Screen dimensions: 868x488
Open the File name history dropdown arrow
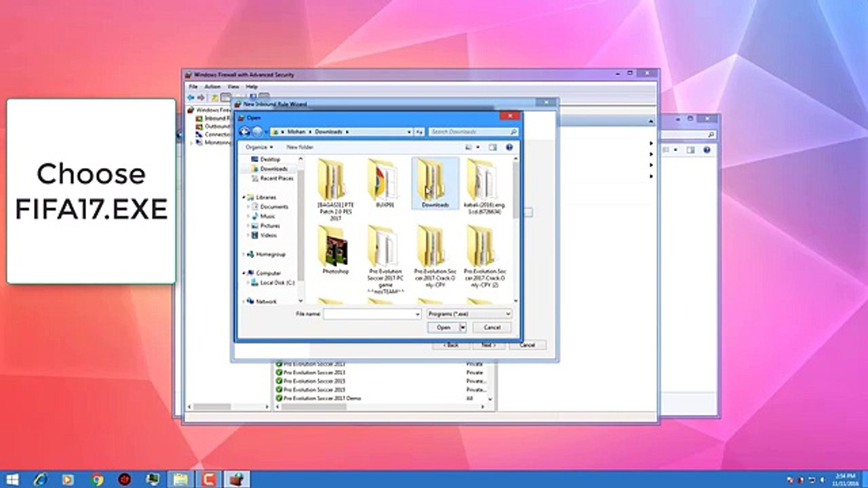click(x=417, y=314)
